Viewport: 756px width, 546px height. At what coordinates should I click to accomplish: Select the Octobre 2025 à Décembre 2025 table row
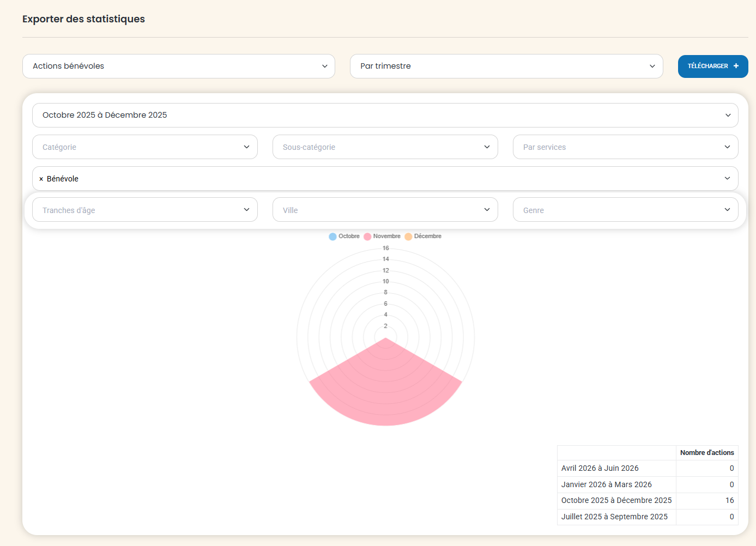click(616, 500)
